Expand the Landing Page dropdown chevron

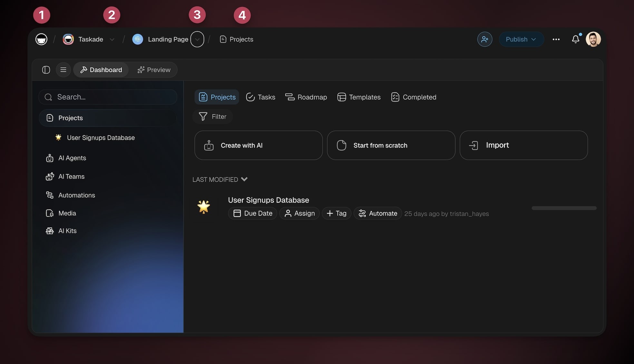pyautogui.click(x=197, y=40)
